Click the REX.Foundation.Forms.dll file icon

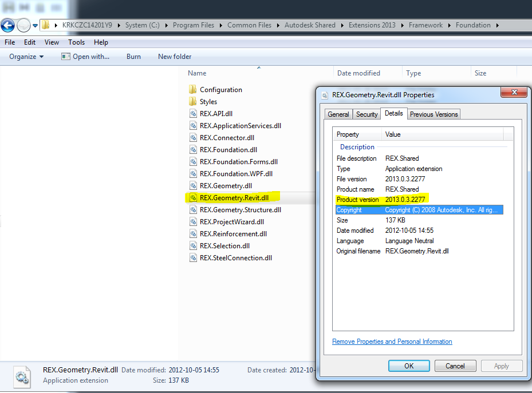coord(193,161)
